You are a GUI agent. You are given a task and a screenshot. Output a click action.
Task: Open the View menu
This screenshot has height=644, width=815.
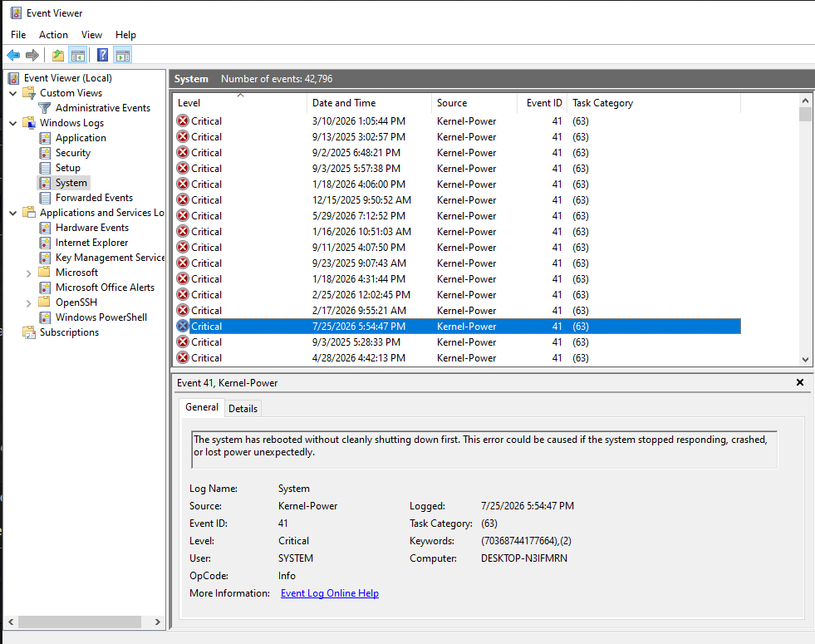pos(91,35)
